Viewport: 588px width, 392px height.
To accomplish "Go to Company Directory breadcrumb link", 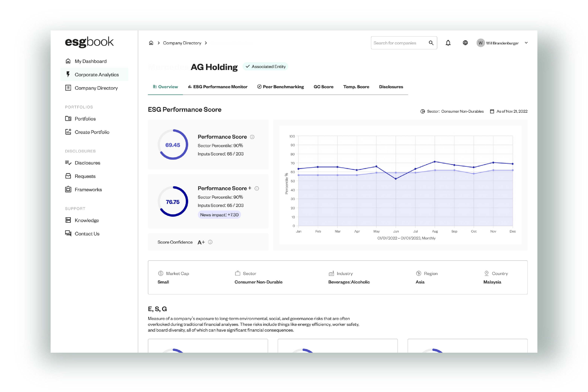I will tap(182, 43).
